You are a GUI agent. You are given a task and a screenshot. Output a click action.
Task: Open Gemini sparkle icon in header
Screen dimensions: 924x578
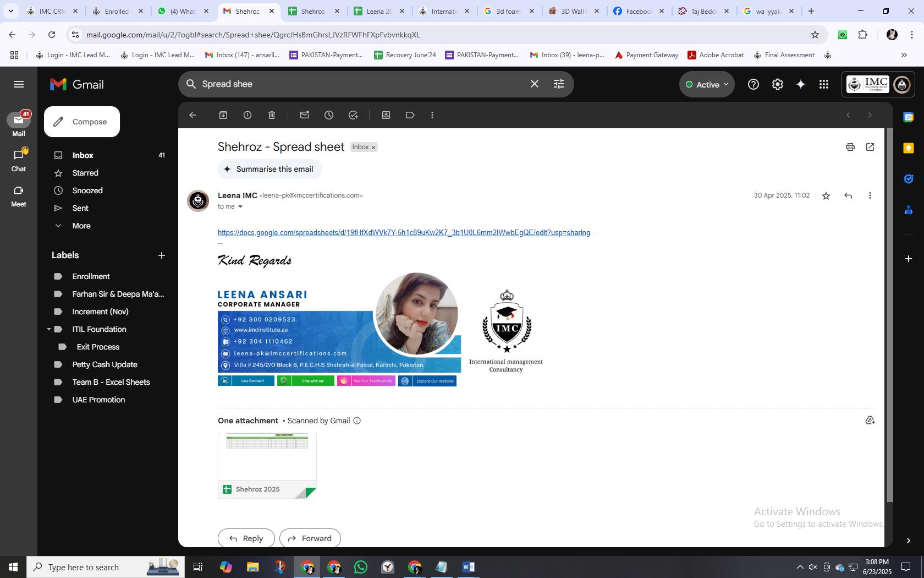click(801, 84)
